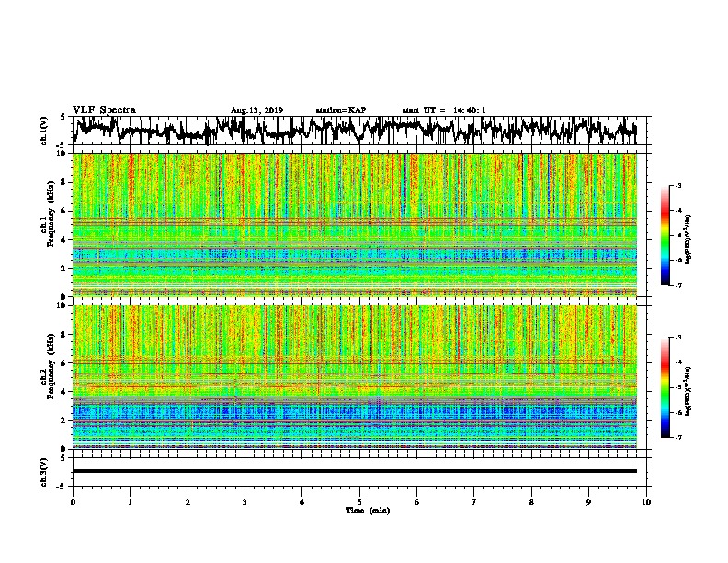728x563 pixels.
Task: Click the "ch.1 Frequency (kHz)" axis label
Action: coord(48,213)
